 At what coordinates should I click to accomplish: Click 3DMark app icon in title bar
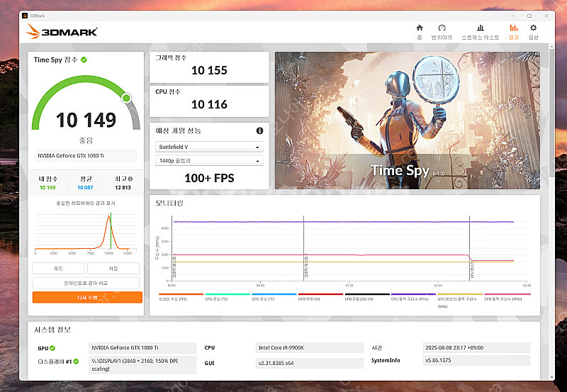25,16
